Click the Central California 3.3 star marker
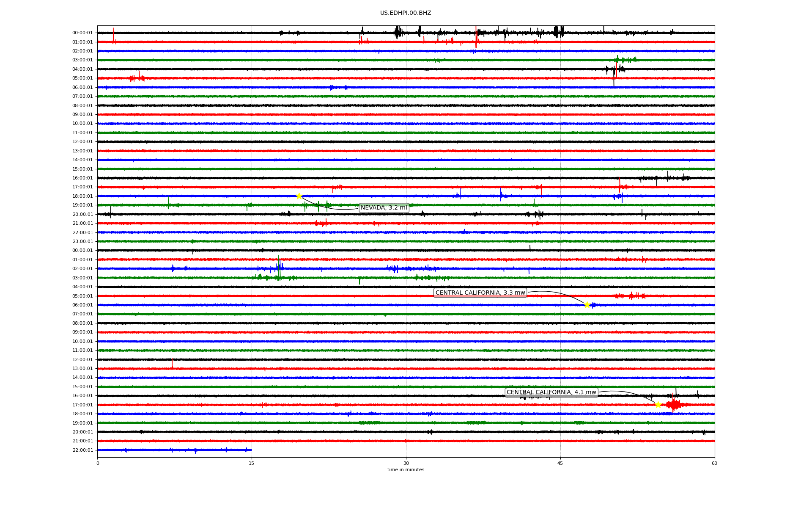This screenshot has height=508, width=812. (x=587, y=305)
